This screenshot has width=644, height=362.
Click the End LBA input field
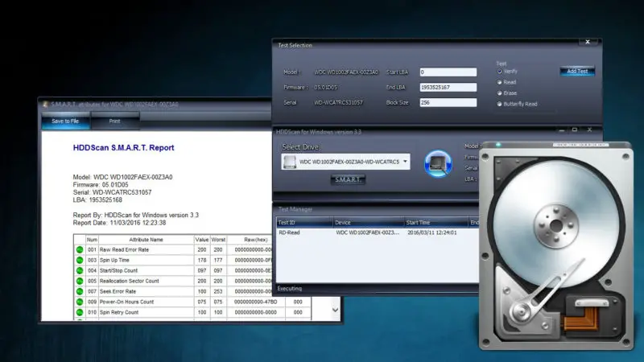coord(448,88)
